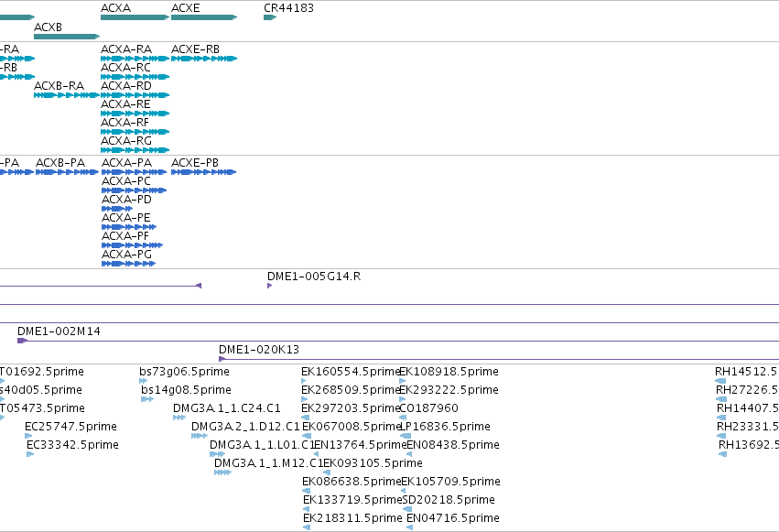Viewport: 779px width, 532px height.
Task: Select the EC33342.5prime EST arrow
Action: 30,454
